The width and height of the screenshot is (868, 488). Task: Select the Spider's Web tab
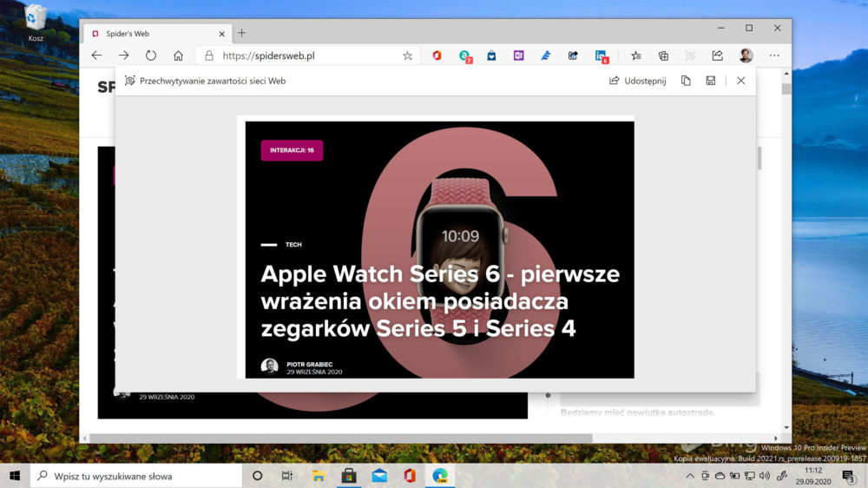pyautogui.click(x=156, y=33)
